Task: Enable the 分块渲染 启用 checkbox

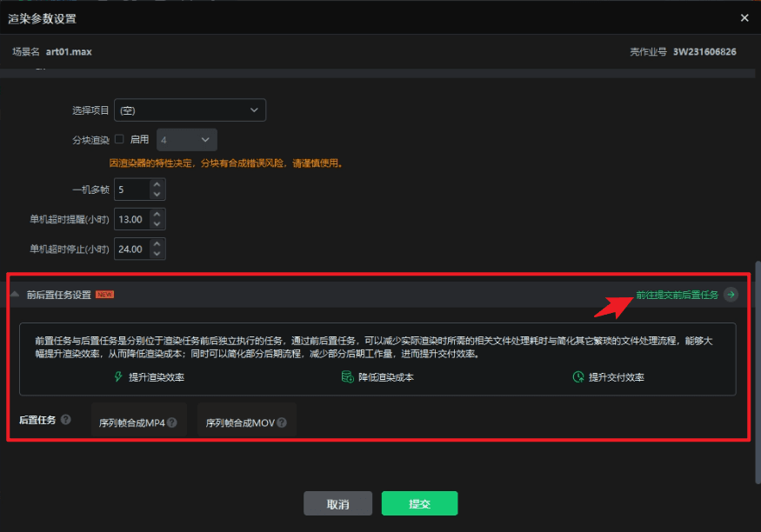Action: [119, 139]
